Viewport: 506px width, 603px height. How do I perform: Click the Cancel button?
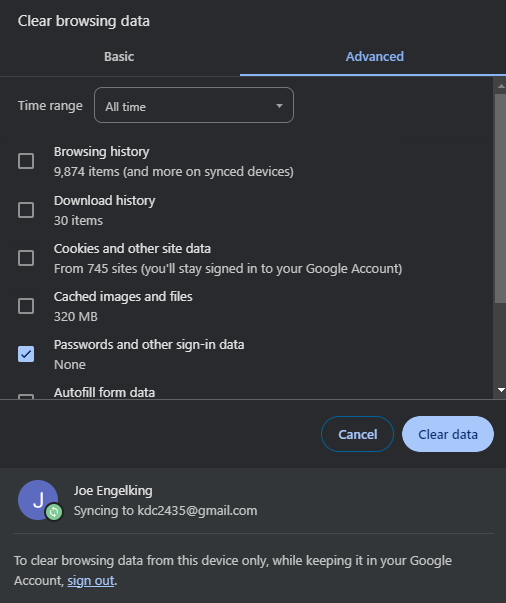[x=357, y=434]
